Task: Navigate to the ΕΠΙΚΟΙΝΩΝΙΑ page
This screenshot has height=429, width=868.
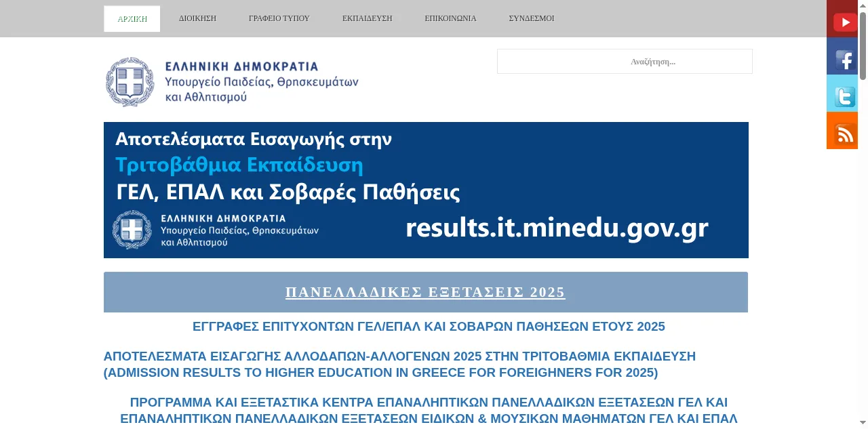Action: coord(450,19)
